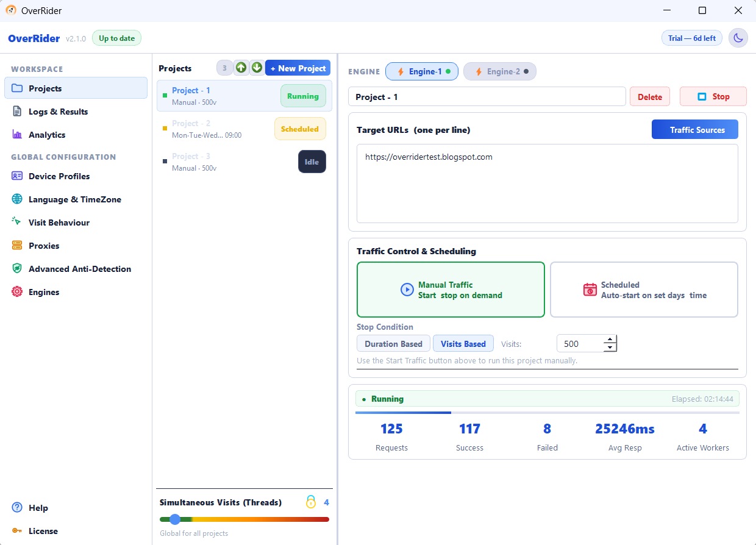Click the Engine-2 lightning bolt icon
The height and width of the screenshot is (545, 756).
tap(479, 71)
